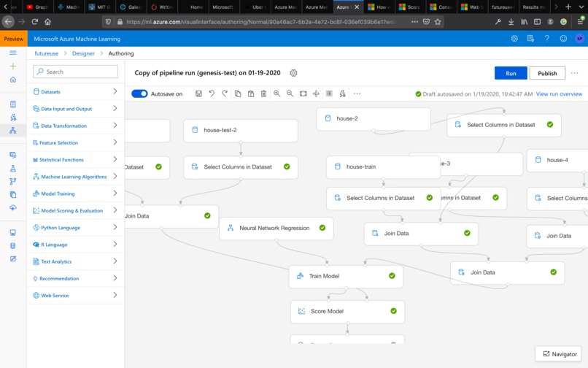The width and height of the screenshot is (588, 368).
Task: Click the Save pipeline icon in toolbar
Action: tap(198, 93)
